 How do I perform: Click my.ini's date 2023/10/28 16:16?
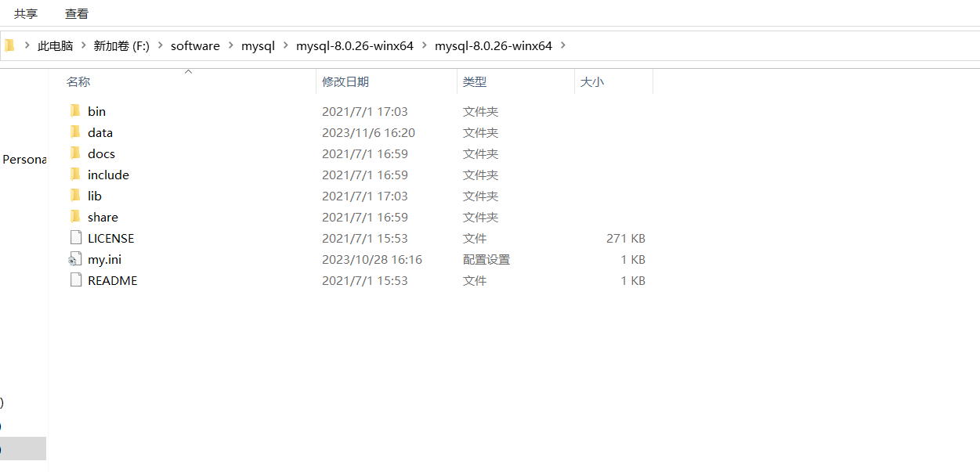(372, 259)
